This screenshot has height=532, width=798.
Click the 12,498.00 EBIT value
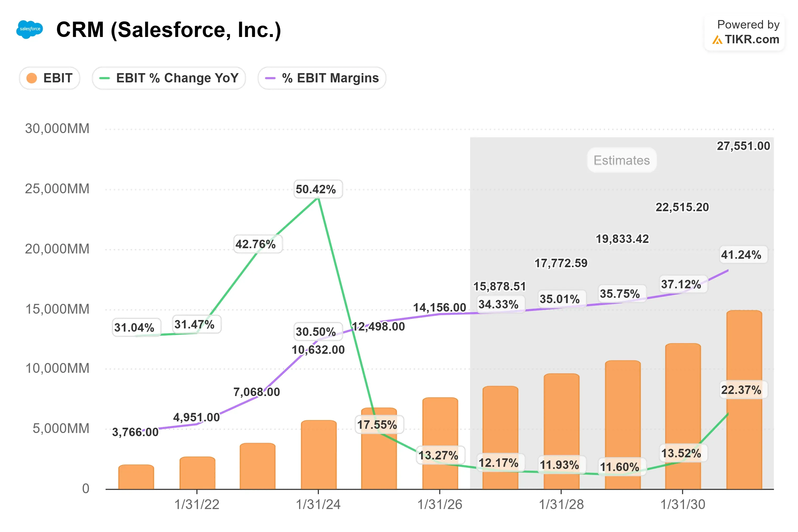(x=379, y=326)
